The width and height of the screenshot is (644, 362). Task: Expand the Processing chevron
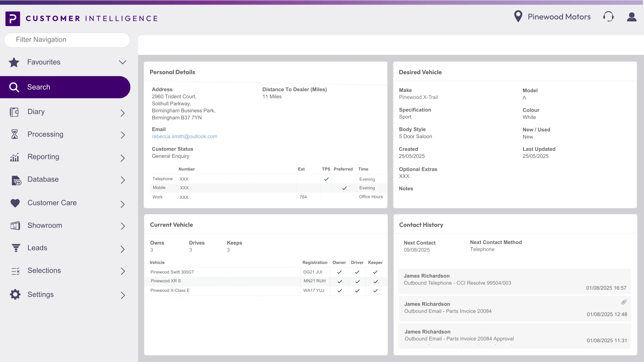(x=123, y=135)
